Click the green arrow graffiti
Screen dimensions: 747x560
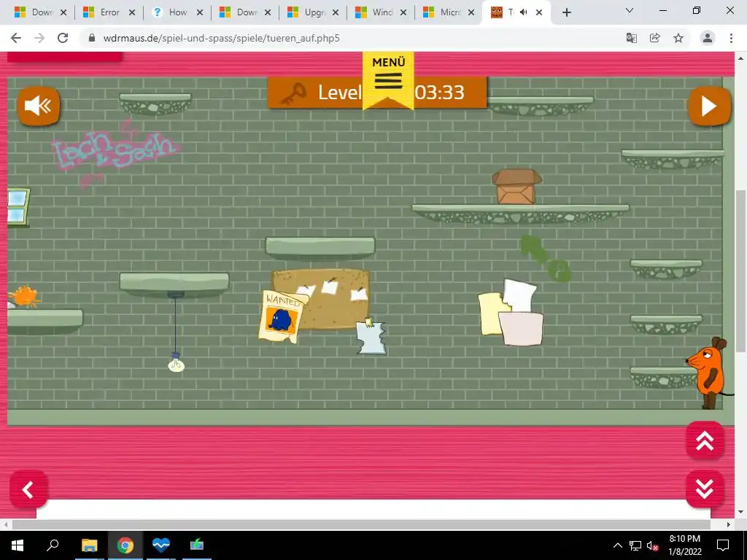tap(544, 257)
